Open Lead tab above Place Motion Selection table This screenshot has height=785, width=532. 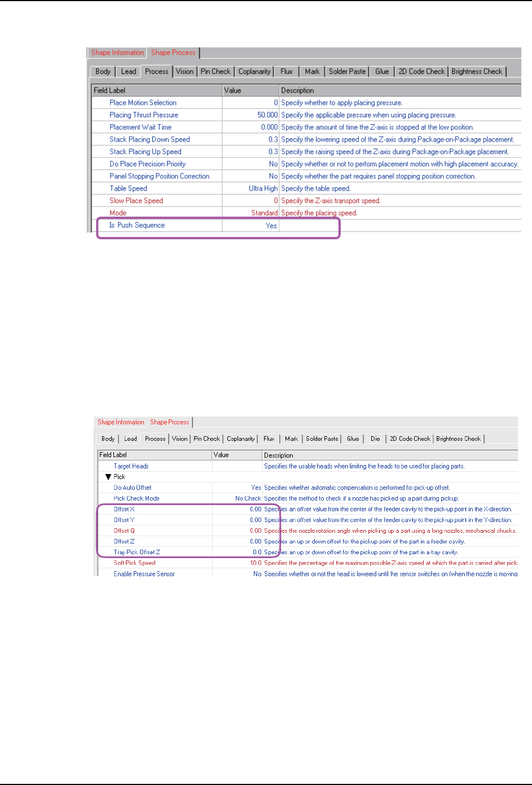tap(129, 71)
